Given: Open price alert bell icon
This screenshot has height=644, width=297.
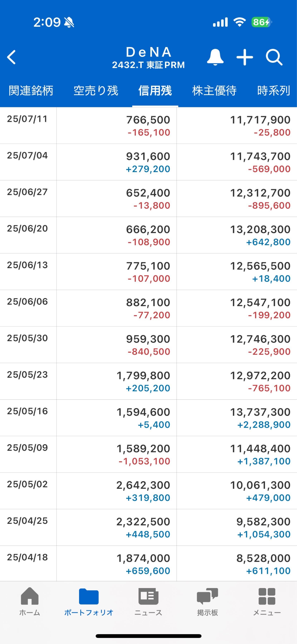Looking at the screenshot, I should 215,57.
